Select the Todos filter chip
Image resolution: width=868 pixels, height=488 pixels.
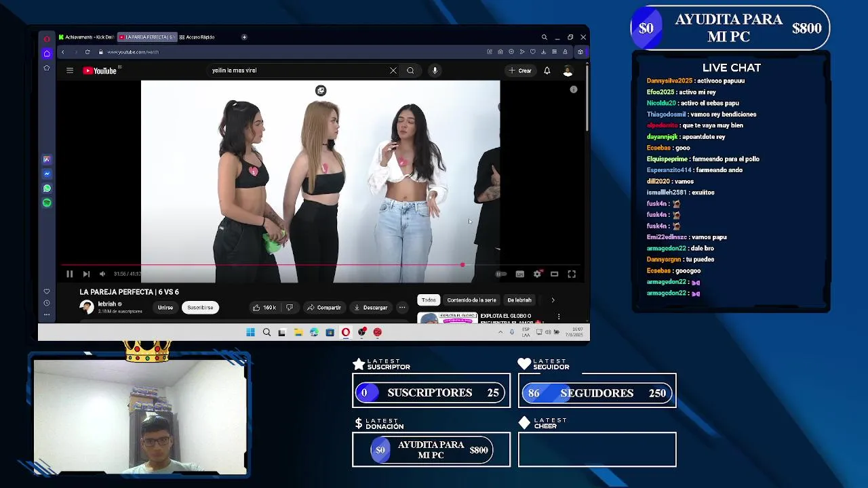[x=429, y=300]
